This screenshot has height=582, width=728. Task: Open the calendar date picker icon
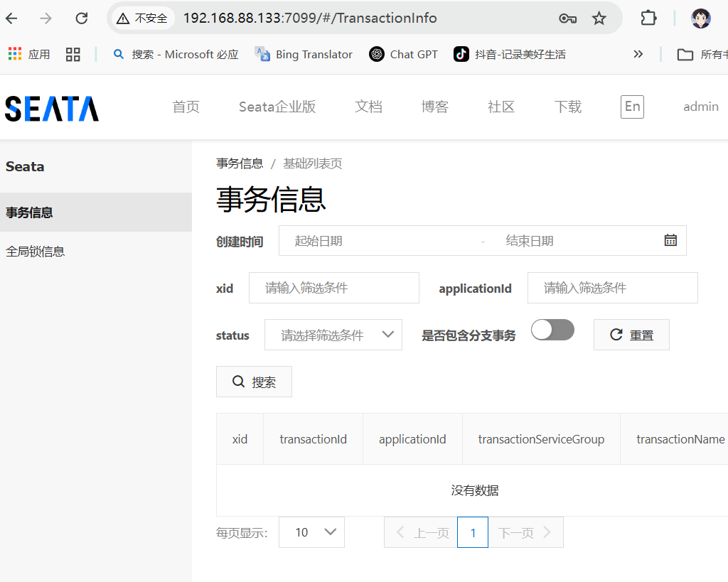(x=670, y=240)
